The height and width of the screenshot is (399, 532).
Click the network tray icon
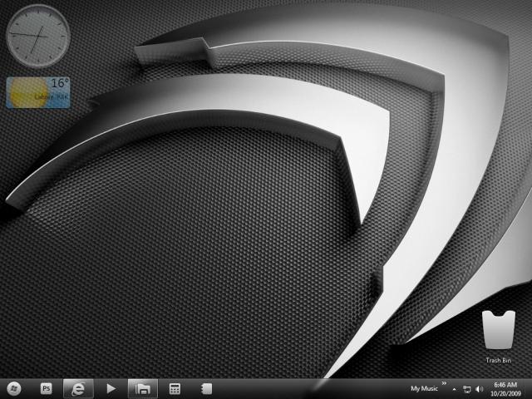[x=467, y=389]
